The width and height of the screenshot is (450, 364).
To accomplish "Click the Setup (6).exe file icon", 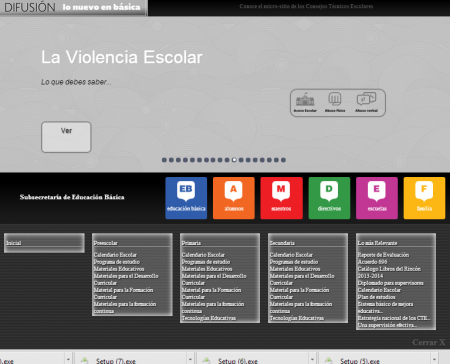I will tap(206, 360).
